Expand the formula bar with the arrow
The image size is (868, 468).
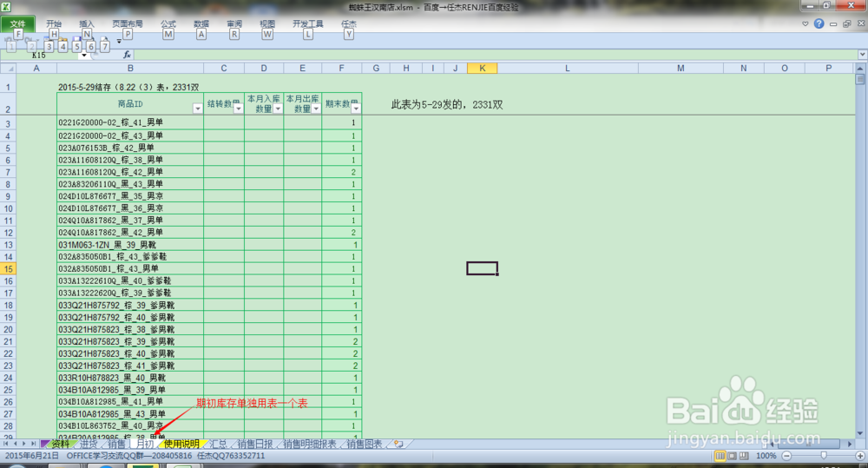tap(863, 55)
